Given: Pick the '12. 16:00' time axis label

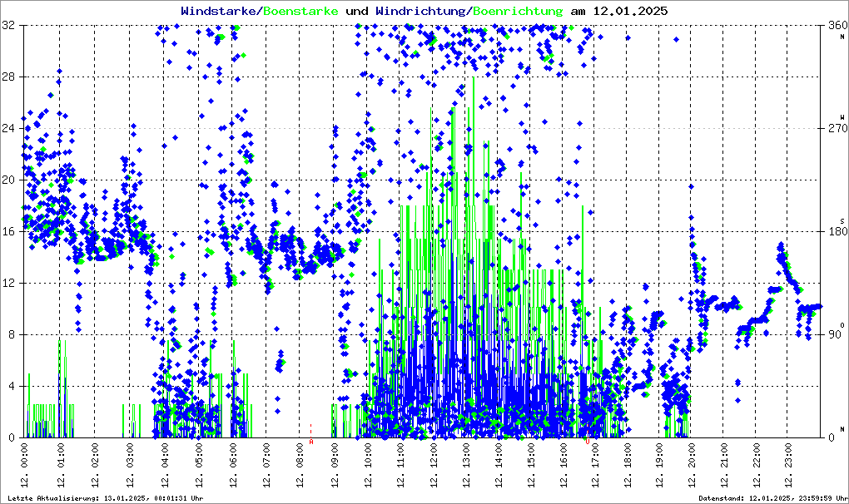Looking at the screenshot, I should point(564,466).
